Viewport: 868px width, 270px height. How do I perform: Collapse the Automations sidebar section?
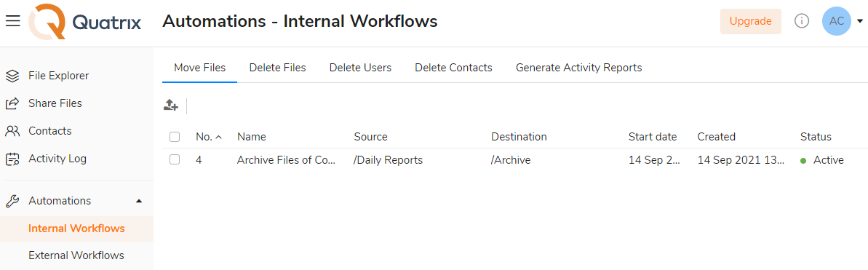139,201
